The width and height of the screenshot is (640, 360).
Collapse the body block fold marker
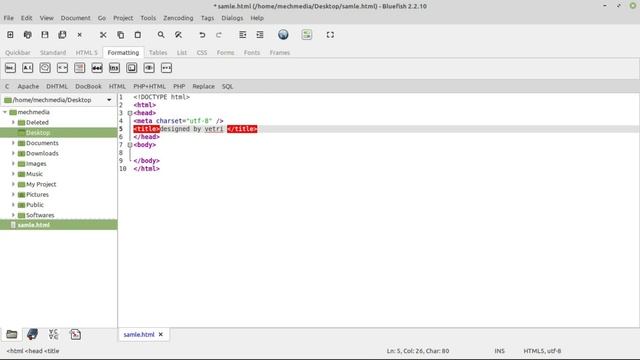click(x=130, y=145)
